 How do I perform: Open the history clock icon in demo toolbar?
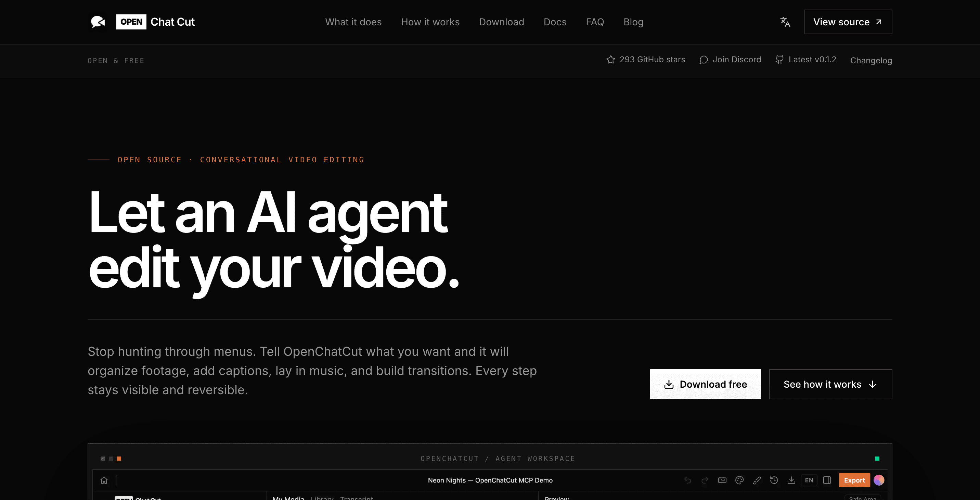774,480
